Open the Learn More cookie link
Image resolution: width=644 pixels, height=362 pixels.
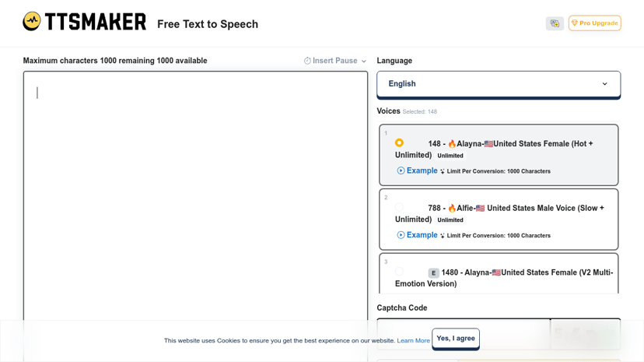click(x=413, y=341)
